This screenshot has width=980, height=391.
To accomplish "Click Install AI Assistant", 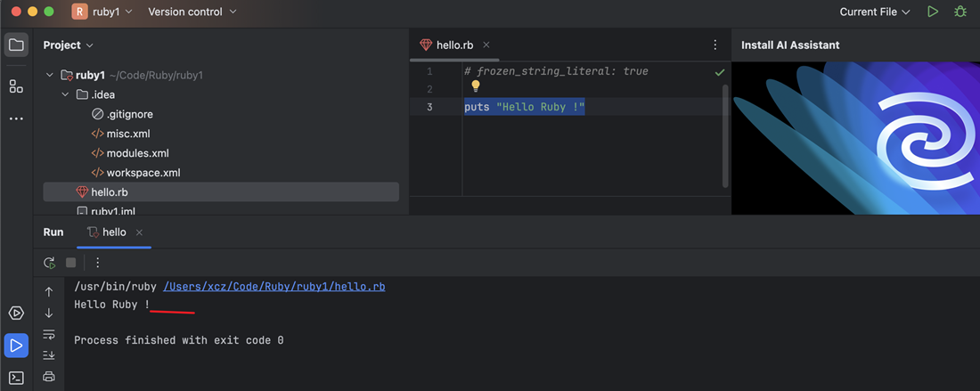I will (790, 45).
